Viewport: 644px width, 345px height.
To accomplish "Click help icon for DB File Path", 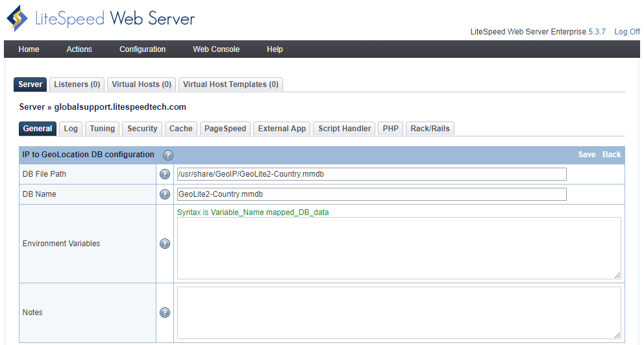I will (x=165, y=174).
